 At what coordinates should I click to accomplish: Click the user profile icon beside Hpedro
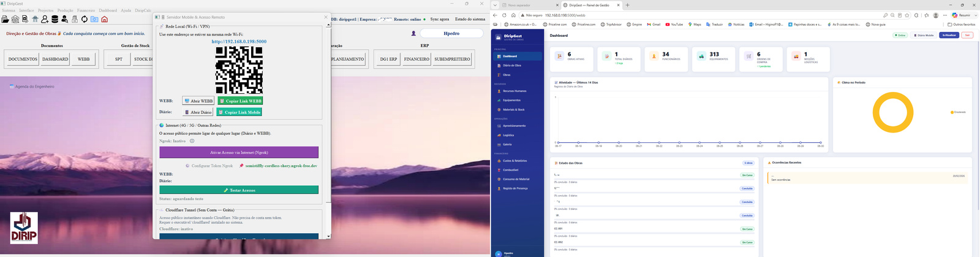click(x=413, y=34)
